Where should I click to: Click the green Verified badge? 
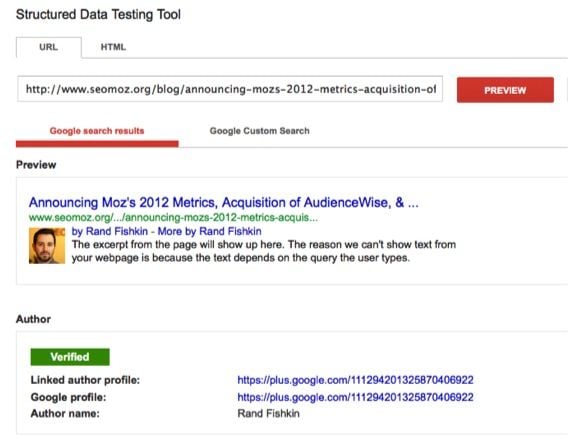tap(70, 357)
